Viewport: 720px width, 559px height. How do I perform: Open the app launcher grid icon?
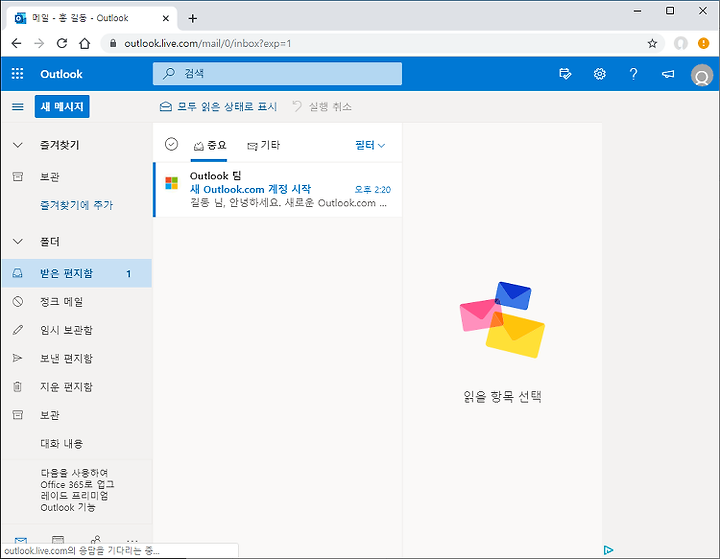[17, 73]
